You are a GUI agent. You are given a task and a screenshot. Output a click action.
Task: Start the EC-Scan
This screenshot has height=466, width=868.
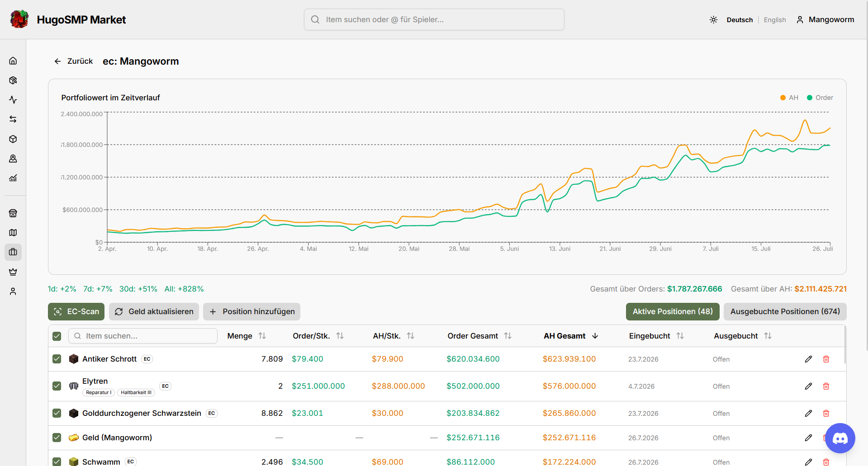pyautogui.click(x=76, y=312)
